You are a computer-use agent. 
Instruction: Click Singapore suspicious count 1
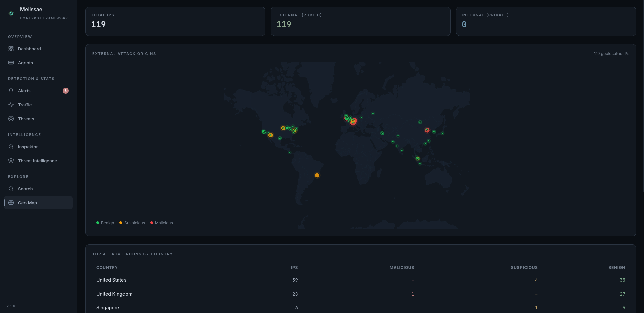(x=536, y=308)
